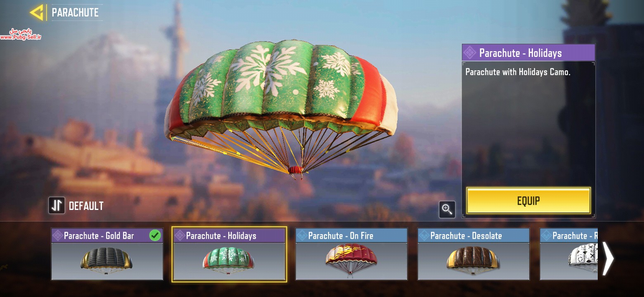The width and height of the screenshot is (644, 297).
Task: Choose the Parachute - On Fire thumbnail
Action: [x=351, y=254]
